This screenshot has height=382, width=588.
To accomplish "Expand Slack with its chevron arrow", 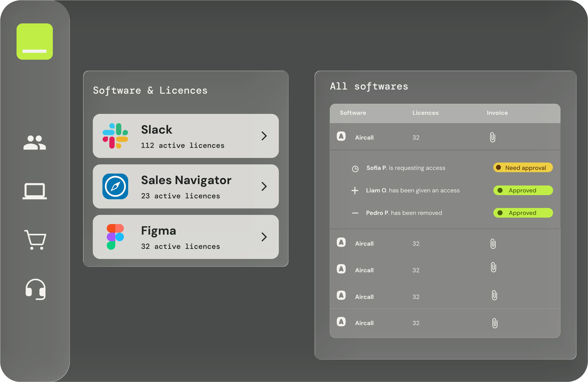I will (x=264, y=136).
